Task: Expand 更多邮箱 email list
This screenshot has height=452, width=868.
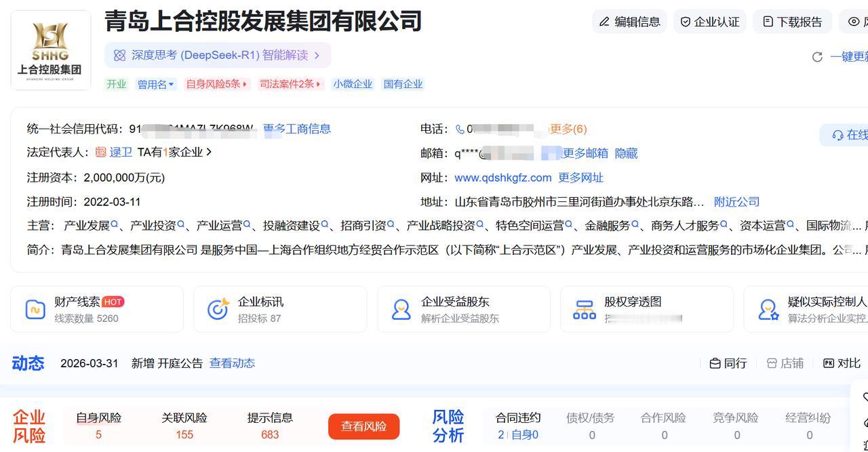Action: [587, 153]
